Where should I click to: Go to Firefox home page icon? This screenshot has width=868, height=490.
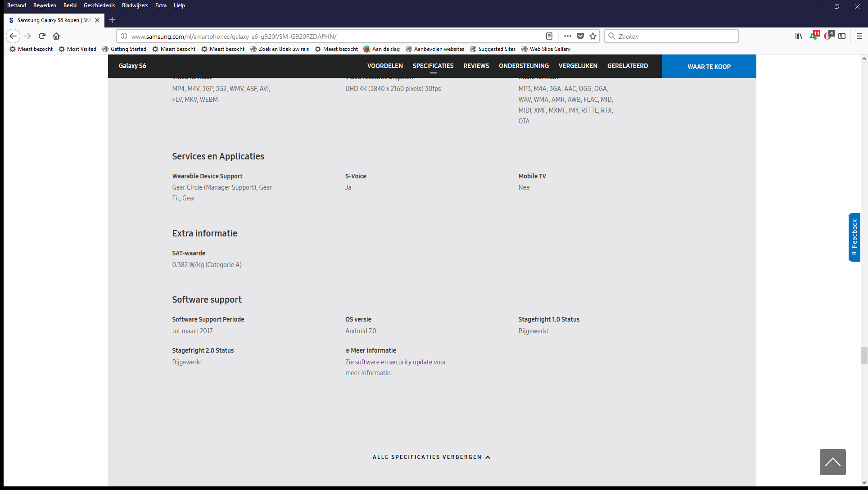[56, 36]
